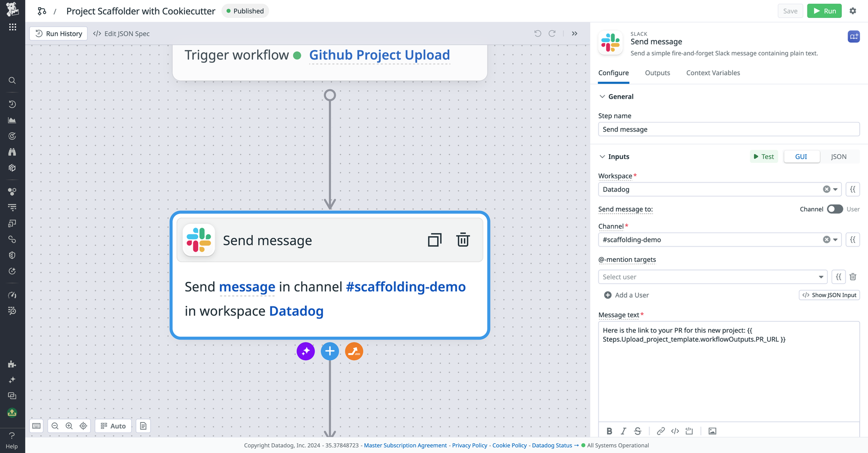Test the Send message step

763,156
